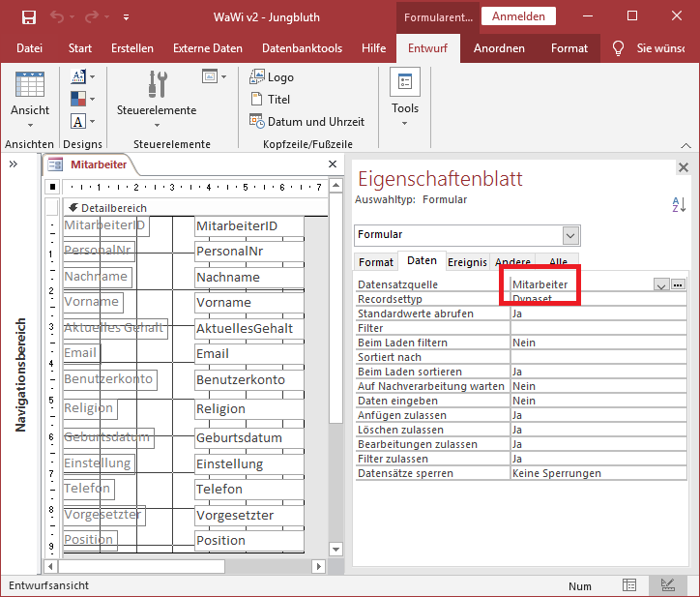Click the form selector square at ruler corner

[x=53, y=187]
